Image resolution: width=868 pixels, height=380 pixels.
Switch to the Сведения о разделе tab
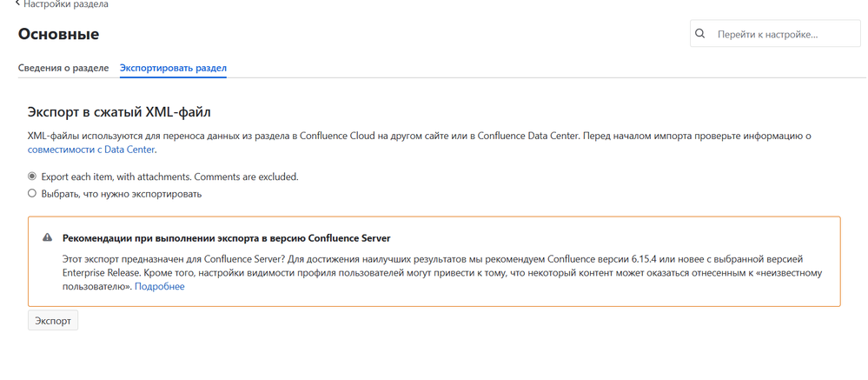pyautogui.click(x=63, y=68)
